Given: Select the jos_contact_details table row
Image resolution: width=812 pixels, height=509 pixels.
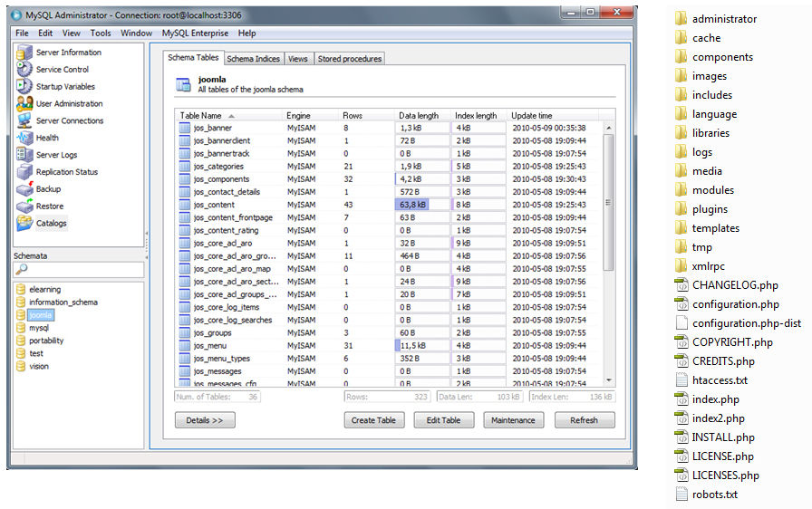Looking at the screenshot, I should [391, 192].
